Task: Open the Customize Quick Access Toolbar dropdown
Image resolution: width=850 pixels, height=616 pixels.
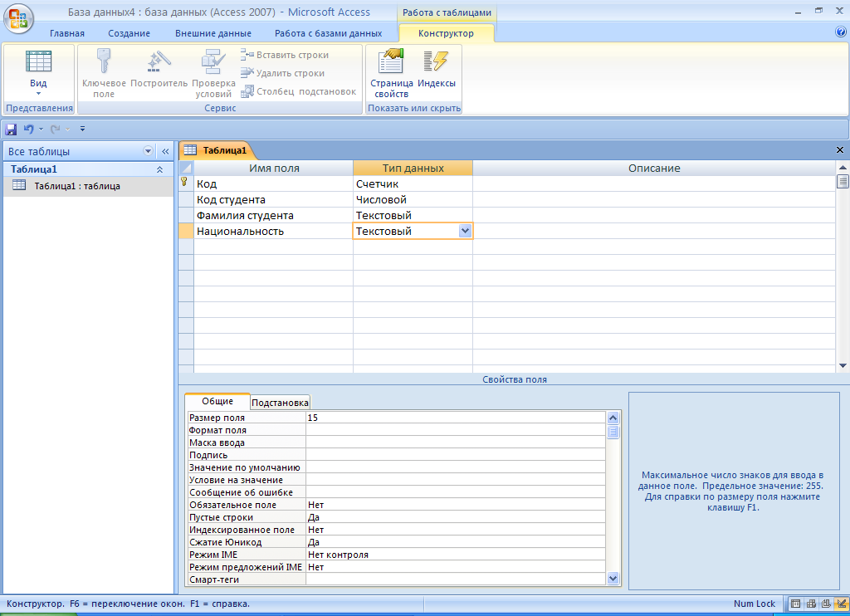Action: [x=82, y=129]
